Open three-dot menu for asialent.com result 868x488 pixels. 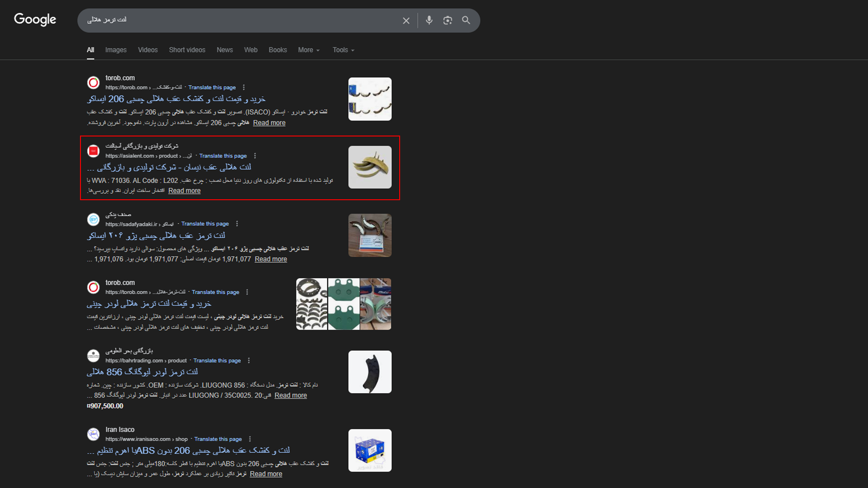pos(255,156)
